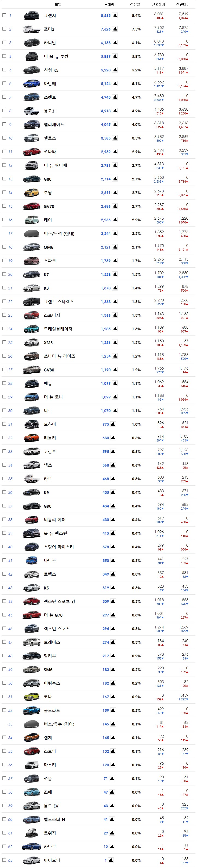Image resolution: width=197 pixels, height=868 pixels.
Task: Open the 쏘나타 model link
Action: click(50, 152)
